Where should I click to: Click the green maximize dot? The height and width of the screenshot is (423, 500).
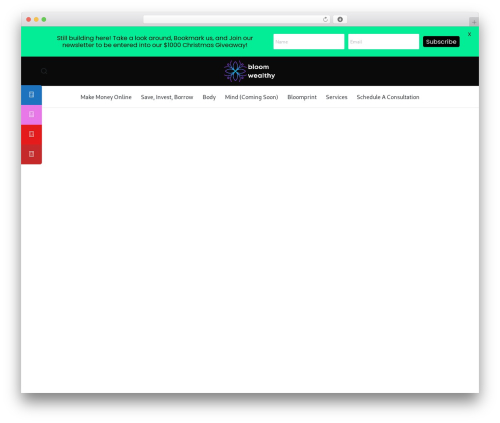tap(44, 19)
